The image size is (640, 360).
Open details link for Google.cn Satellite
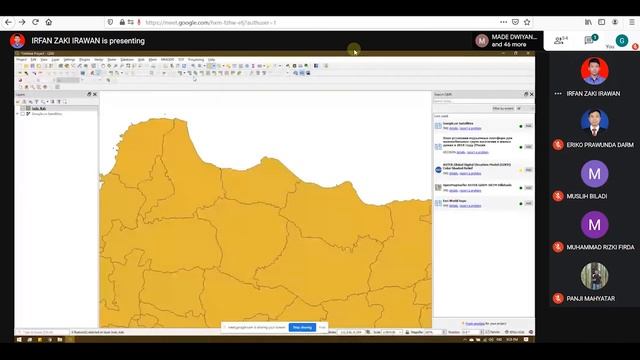(x=453, y=129)
